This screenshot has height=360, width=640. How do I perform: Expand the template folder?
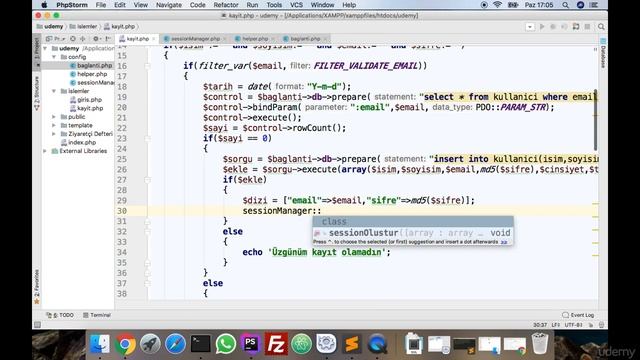click(x=54, y=125)
